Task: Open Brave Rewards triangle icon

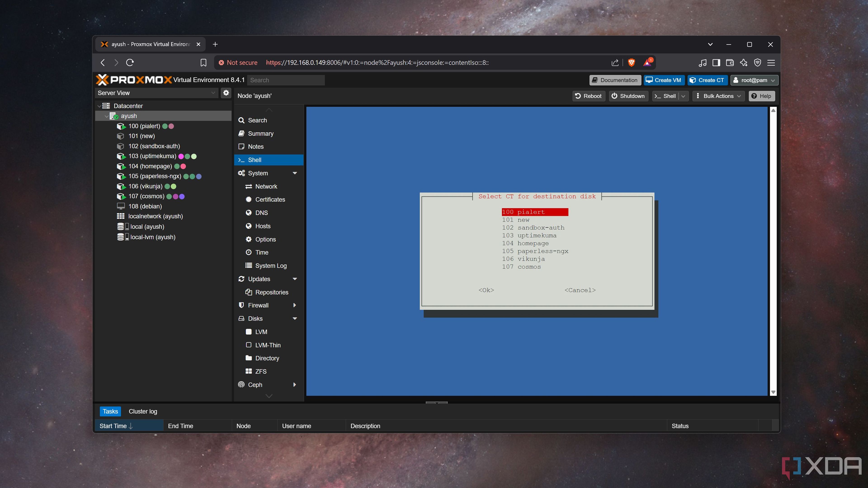Action: [x=648, y=62]
